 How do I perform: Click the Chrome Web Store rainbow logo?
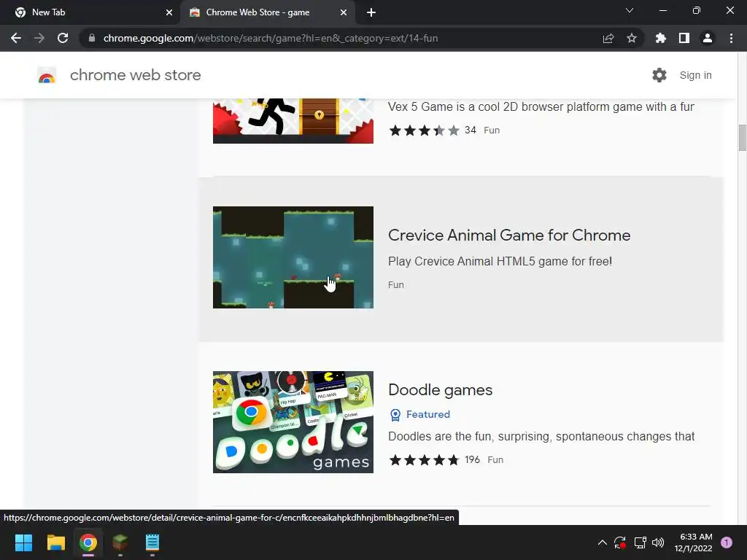(x=47, y=75)
